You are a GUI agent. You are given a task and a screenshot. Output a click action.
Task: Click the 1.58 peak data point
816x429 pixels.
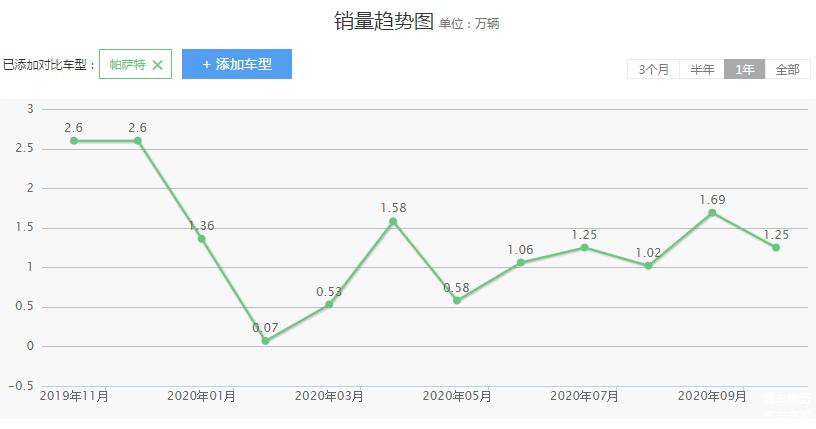point(393,221)
